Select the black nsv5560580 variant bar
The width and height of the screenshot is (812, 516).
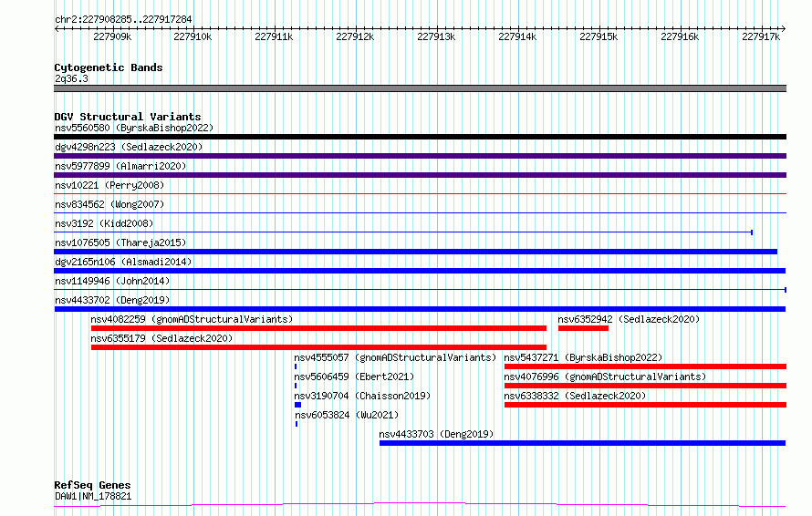coord(420,137)
